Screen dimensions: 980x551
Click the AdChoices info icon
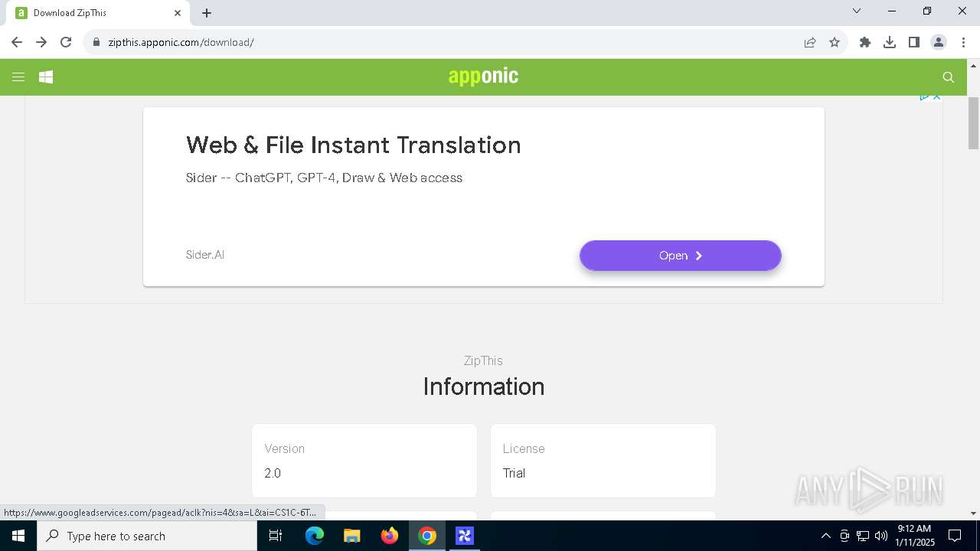coord(925,96)
